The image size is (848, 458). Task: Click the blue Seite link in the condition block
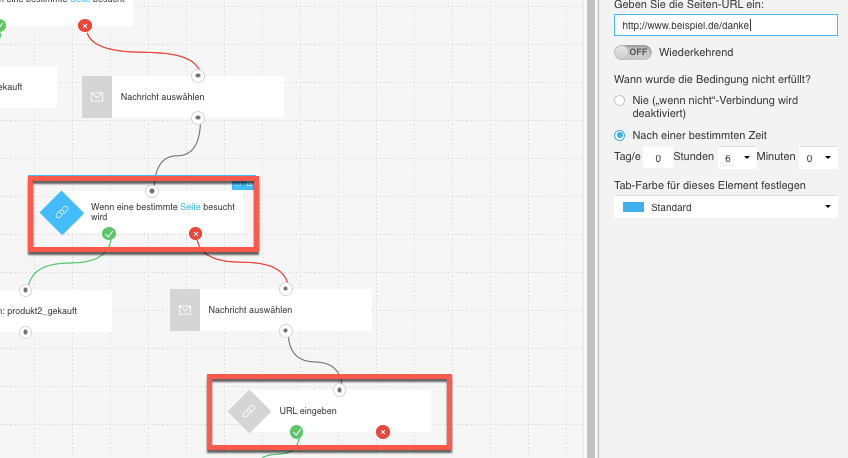[x=190, y=207]
